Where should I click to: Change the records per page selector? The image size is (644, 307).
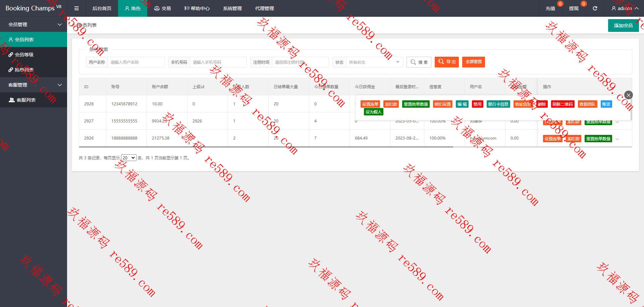(128, 158)
